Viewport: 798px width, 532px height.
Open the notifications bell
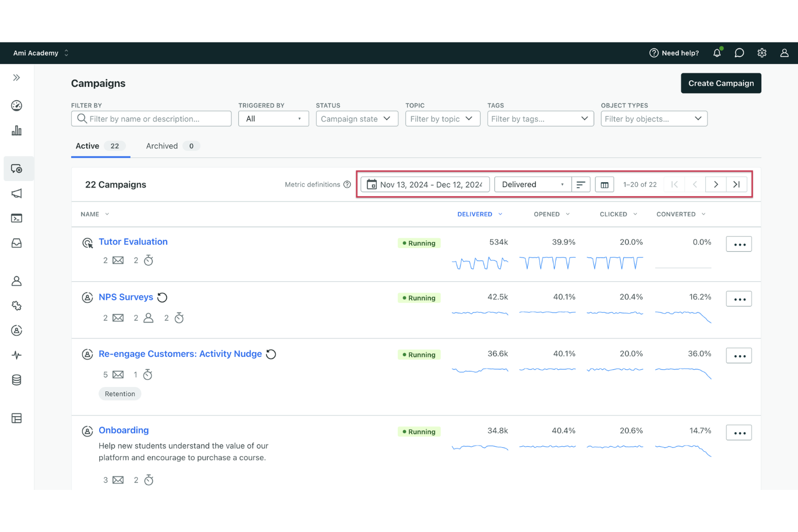coord(717,53)
